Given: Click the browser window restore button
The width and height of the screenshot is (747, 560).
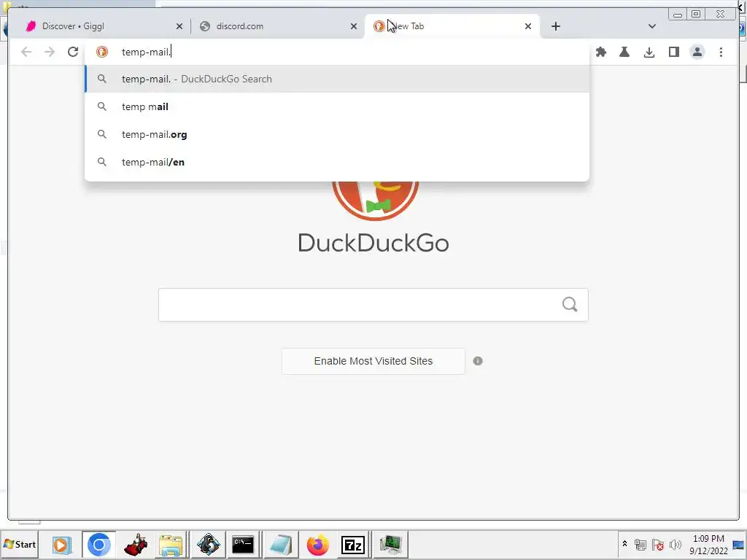Looking at the screenshot, I should 696,14.
